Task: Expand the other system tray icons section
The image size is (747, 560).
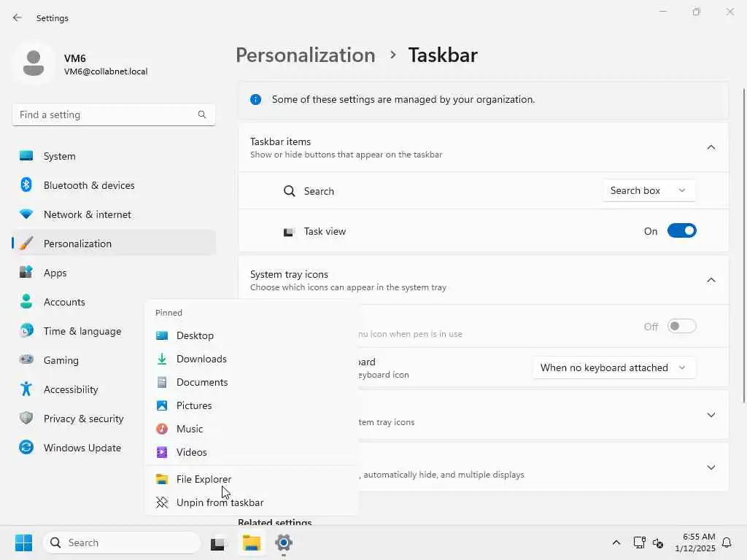Action: click(711, 415)
